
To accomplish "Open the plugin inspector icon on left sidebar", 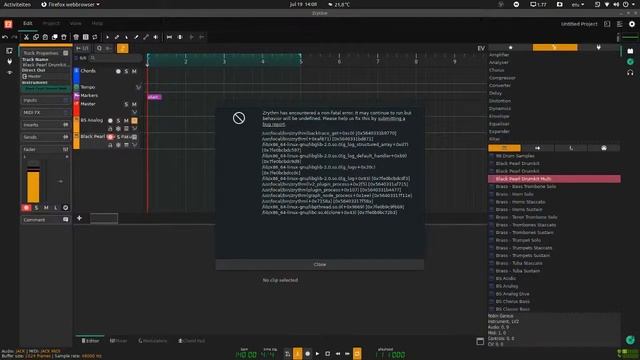I will (x=9, y=62).
